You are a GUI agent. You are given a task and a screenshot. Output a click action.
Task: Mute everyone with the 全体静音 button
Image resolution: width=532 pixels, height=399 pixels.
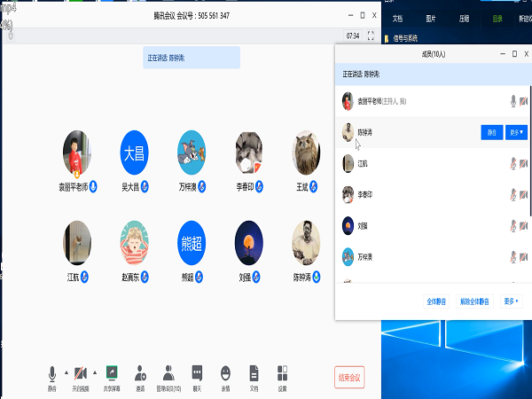click(x=436, y=301)
